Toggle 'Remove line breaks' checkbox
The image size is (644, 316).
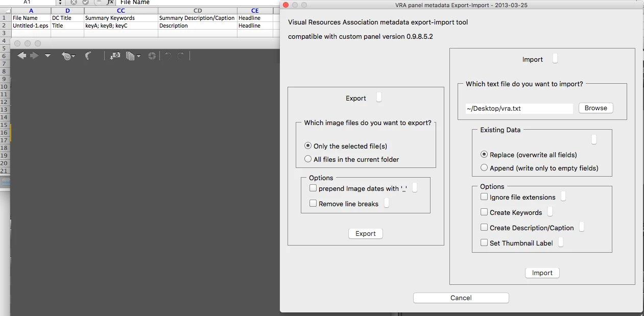point(313,204)
